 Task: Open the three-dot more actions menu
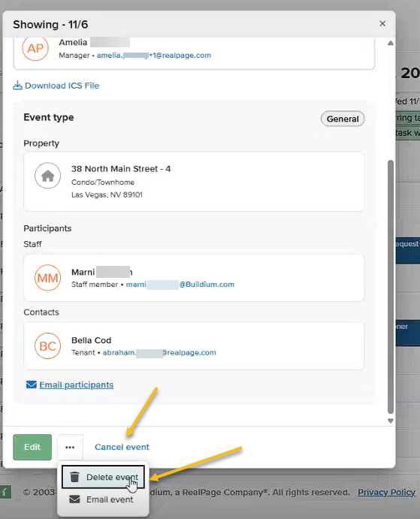70,447
